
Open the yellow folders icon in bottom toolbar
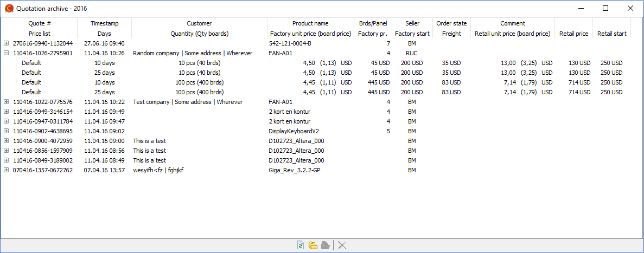point(313,245)
